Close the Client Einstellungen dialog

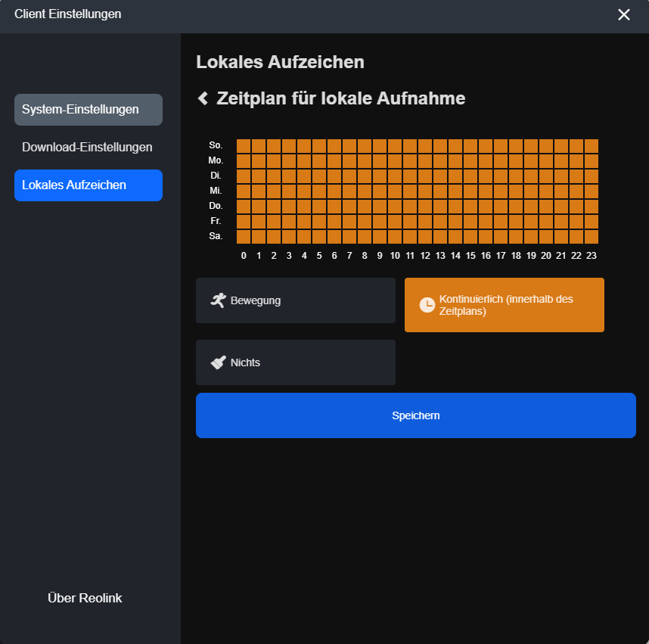pyautogui.click(x=624, y=15)
